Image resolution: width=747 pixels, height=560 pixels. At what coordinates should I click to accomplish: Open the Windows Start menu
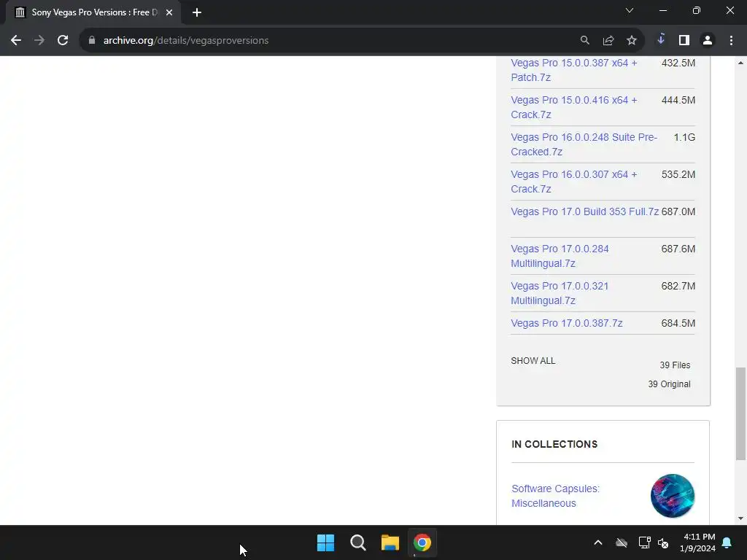tap(326, 542)
